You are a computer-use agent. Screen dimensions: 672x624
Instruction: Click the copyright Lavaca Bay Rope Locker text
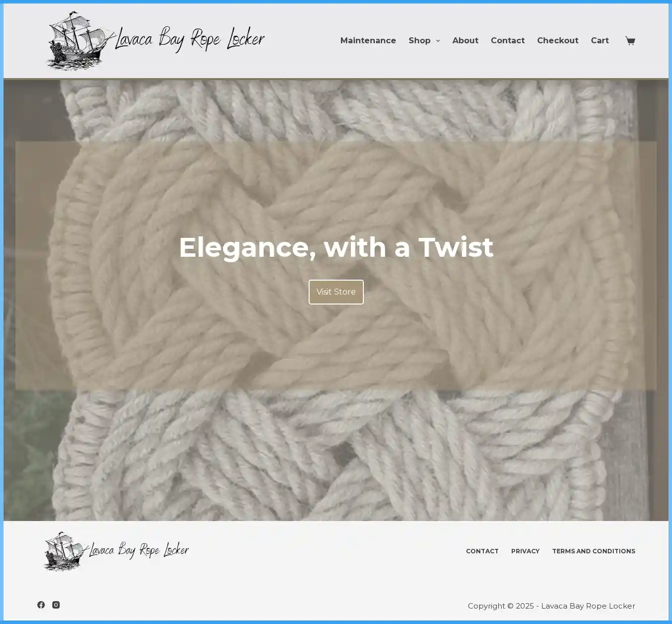588,606
